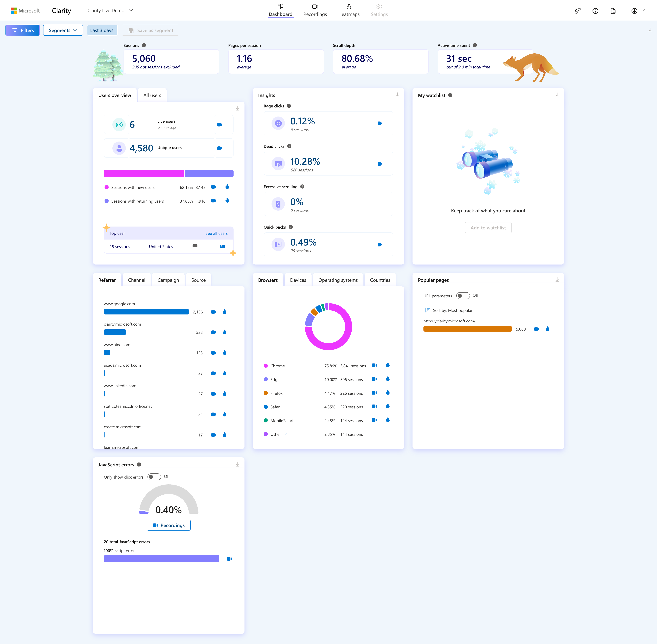The width and height of the screenshot is (657, 644).
Task: Switch to the Heatmaps tab
Action: pyautogui.click(x=349, y=10)
